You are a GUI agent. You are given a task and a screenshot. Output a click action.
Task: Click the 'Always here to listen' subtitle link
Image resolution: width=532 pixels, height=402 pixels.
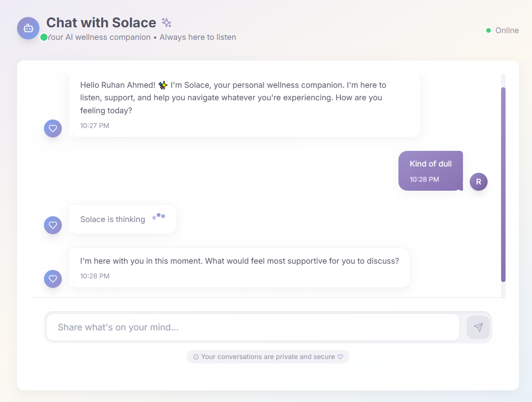point(198,37)
